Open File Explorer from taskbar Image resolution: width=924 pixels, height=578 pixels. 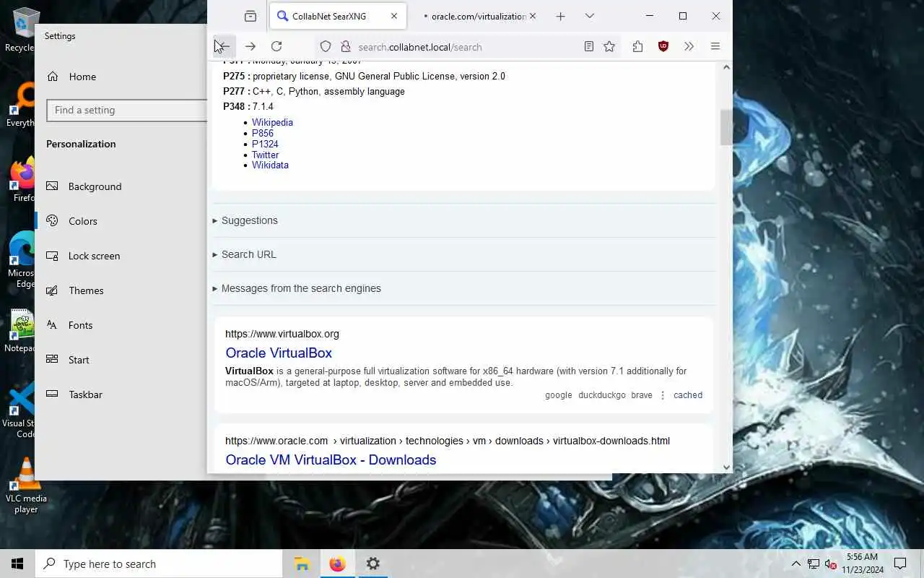pos(302,564)
